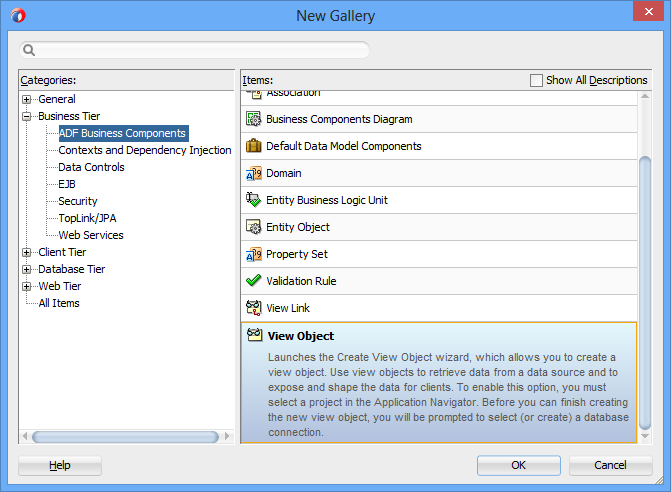The width and height of the screenshot is (671, 492).
Task: Click categories scroll left arrow
Action: 25,437
